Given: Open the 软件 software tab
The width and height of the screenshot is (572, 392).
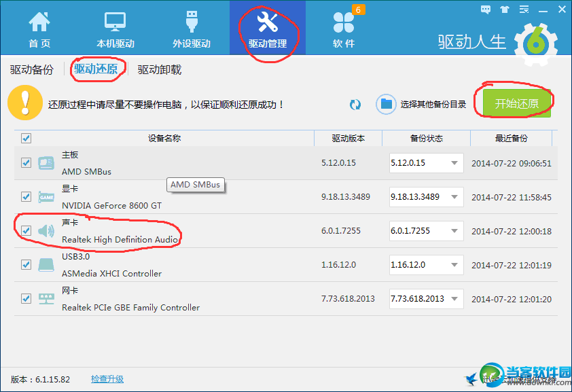Looking at the screenshot, I should (344, 29).
